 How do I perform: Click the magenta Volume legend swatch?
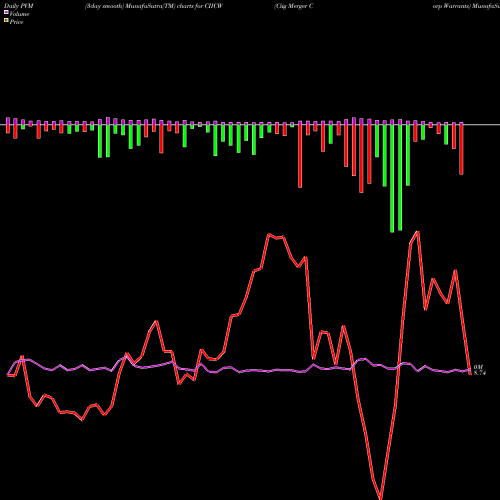[6, 12]
